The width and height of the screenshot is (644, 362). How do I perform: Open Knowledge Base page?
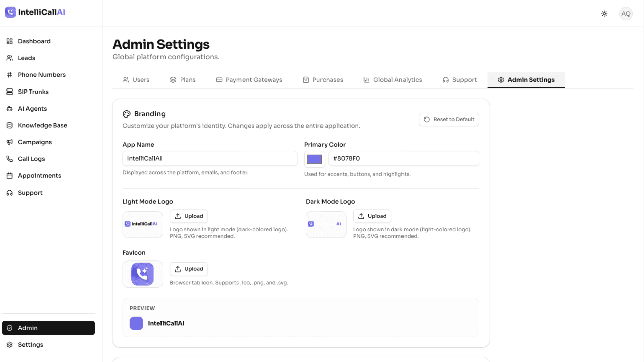coord(48,125)
